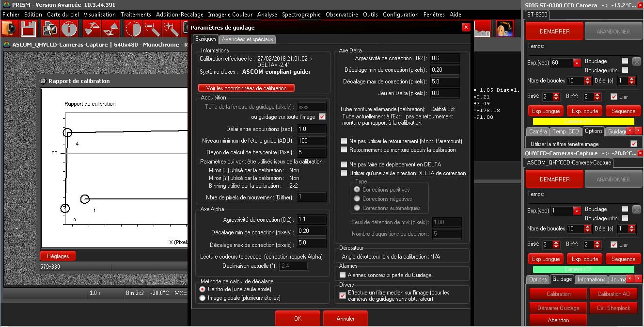Open the Spectrographie menu
644x327 pixels.
click(301, 15)
